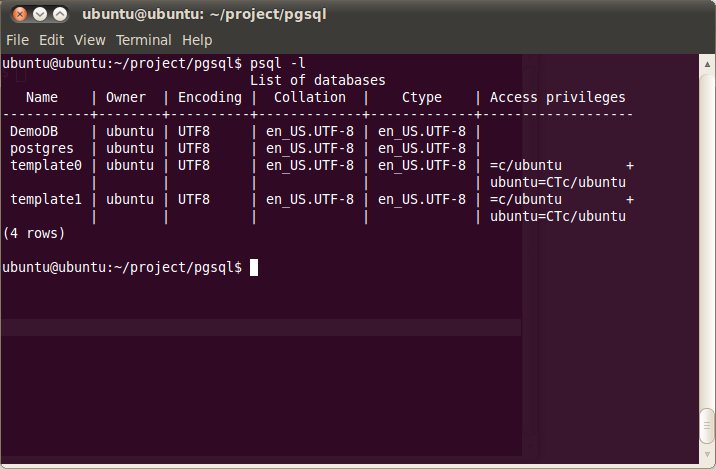
Task: Close the terminal window
Action: click(18, 15)
